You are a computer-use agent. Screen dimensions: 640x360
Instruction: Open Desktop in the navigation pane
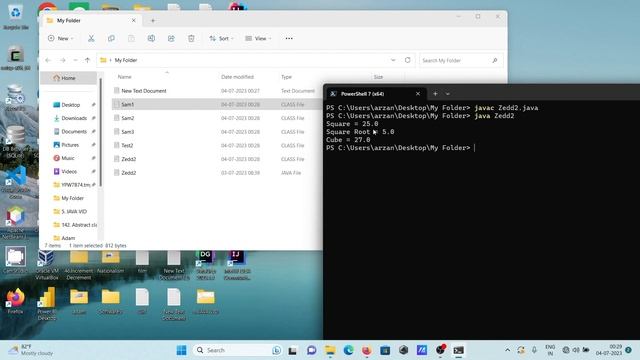[x=71, y=105]
